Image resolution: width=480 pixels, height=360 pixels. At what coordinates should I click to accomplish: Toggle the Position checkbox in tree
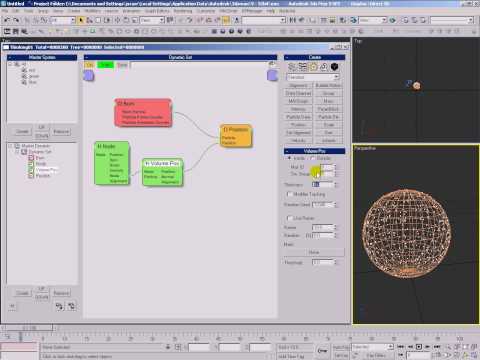click(31, 176)
